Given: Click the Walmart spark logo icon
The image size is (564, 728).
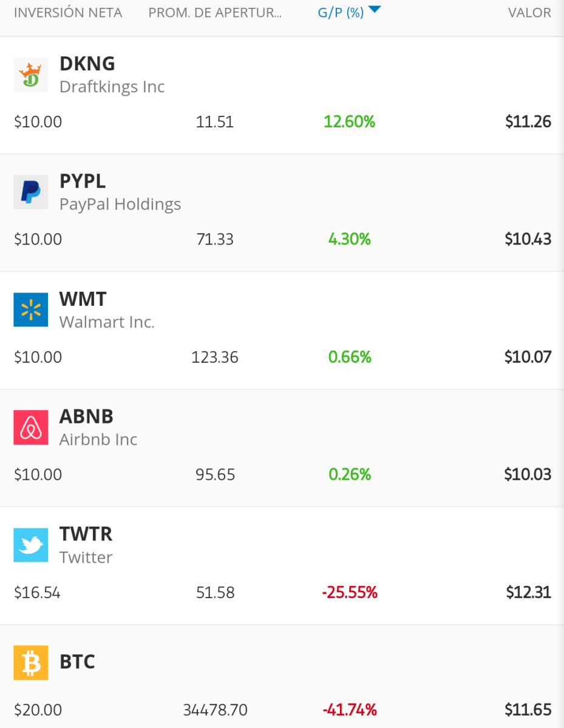Looking at the screenshot, I should pos(30,310).
